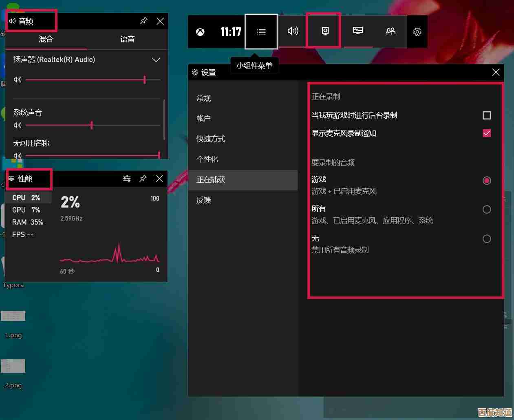
Task: Select 无 to disable all audio recording
Action: (x=486, y=239)
